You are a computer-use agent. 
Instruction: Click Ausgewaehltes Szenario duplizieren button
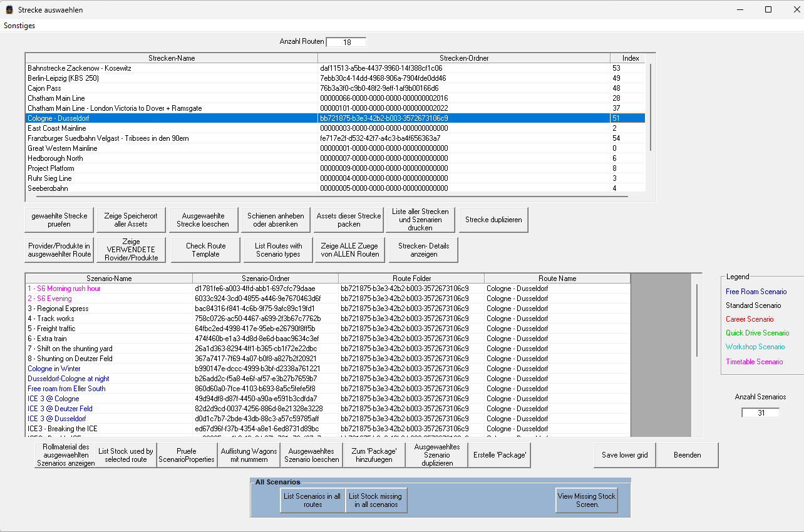point(437,455)
